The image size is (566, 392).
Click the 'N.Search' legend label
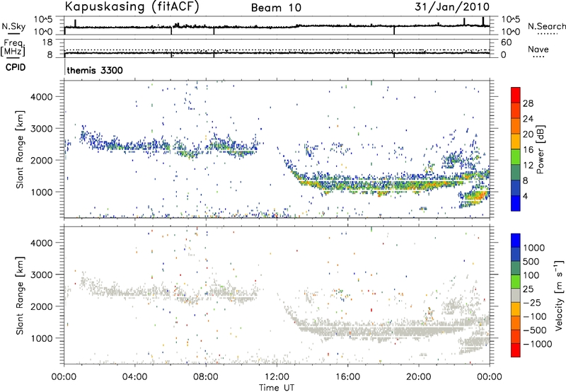(x=547, y=26)
